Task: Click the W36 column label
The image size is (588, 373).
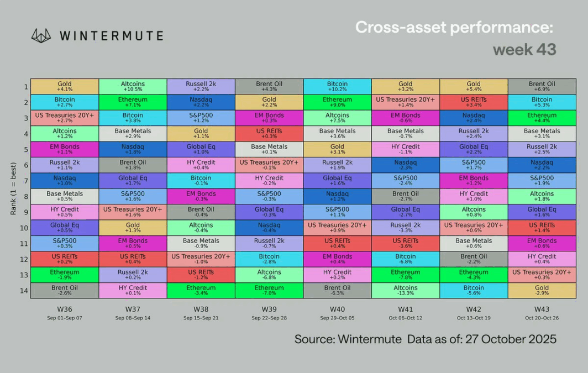Action: point(65,309)
